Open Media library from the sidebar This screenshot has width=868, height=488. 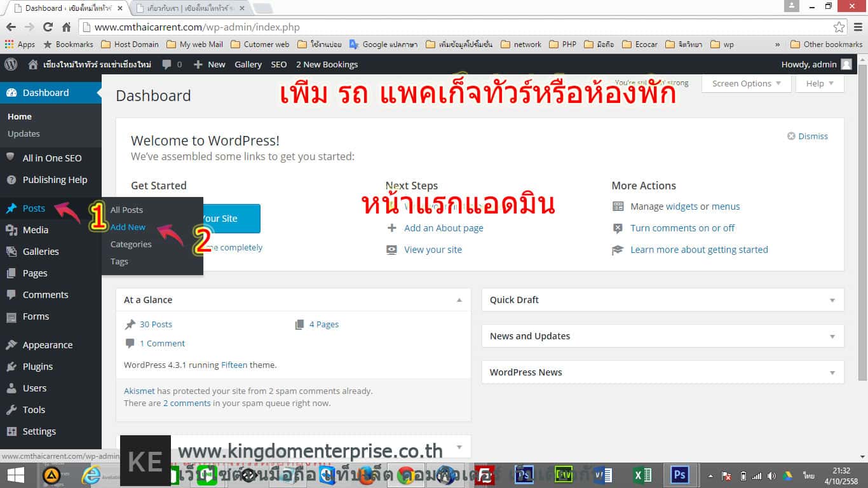click(35, 230)
